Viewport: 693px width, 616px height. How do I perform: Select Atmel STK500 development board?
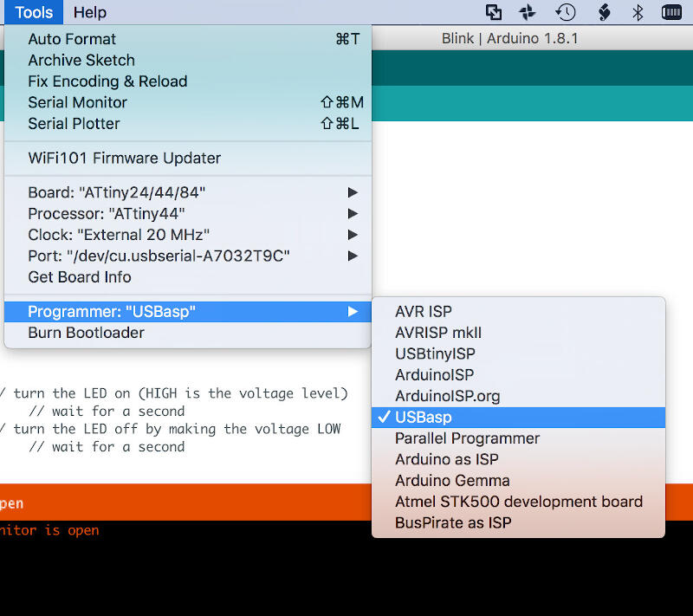point(518,502)
